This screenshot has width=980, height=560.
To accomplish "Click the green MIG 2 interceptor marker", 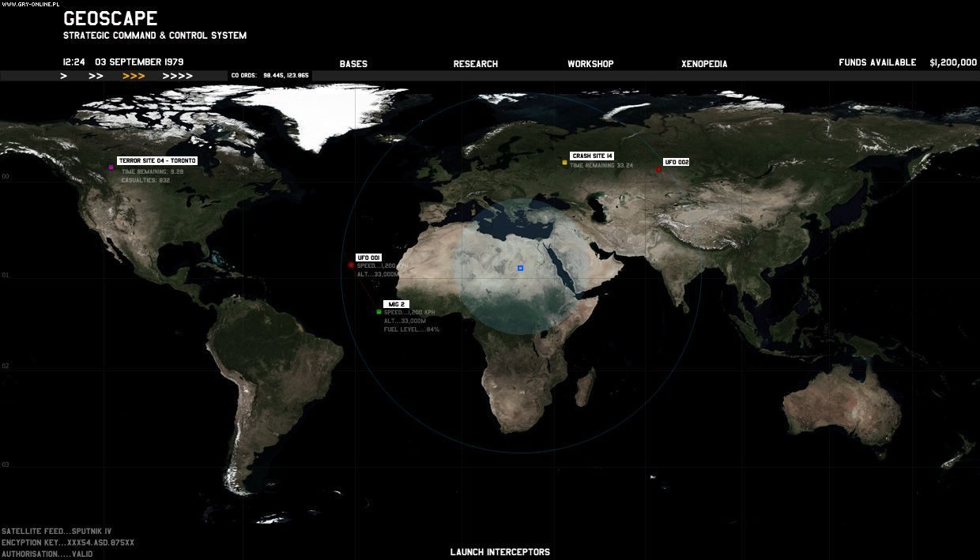I will (x=379, y=312).
